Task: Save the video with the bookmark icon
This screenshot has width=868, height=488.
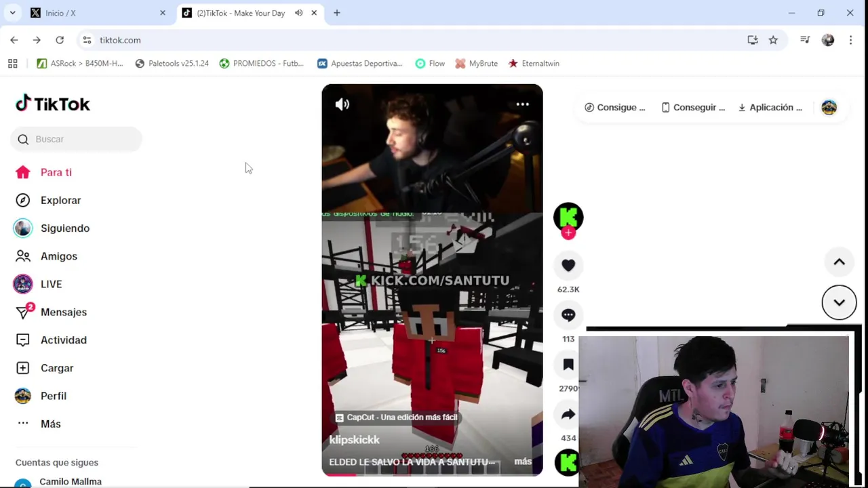Action: pos(568,365)
